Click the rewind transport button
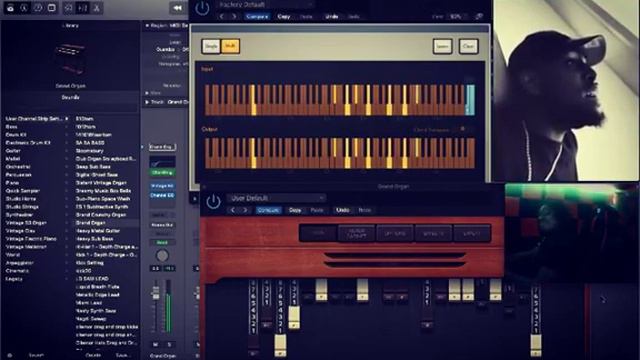The image size is (640, 360). click(178, 8)
